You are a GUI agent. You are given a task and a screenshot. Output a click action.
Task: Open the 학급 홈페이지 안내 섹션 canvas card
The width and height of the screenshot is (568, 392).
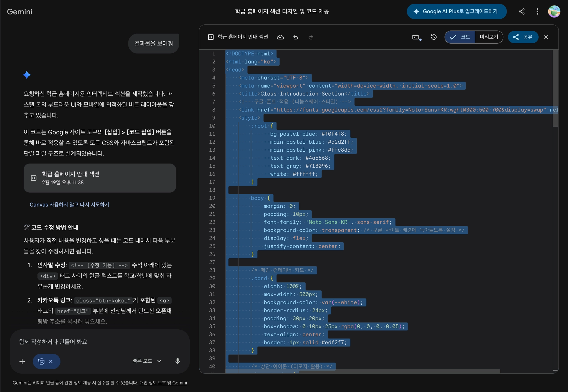click(100, 178)
